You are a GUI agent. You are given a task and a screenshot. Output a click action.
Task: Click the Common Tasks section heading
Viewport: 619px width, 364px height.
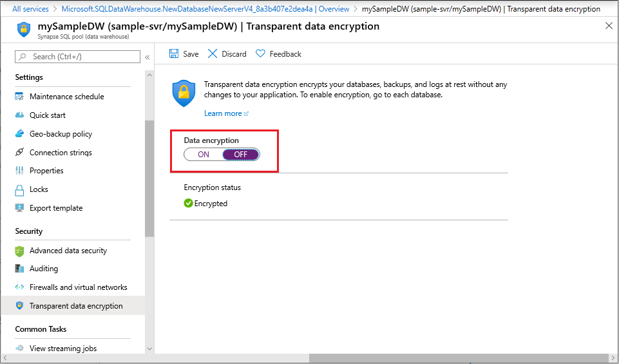(41, 329)
